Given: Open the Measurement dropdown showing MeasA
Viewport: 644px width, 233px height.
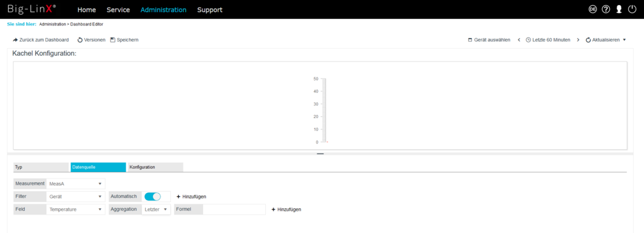Looking at the screenshot, I should (x=76, y=183).
